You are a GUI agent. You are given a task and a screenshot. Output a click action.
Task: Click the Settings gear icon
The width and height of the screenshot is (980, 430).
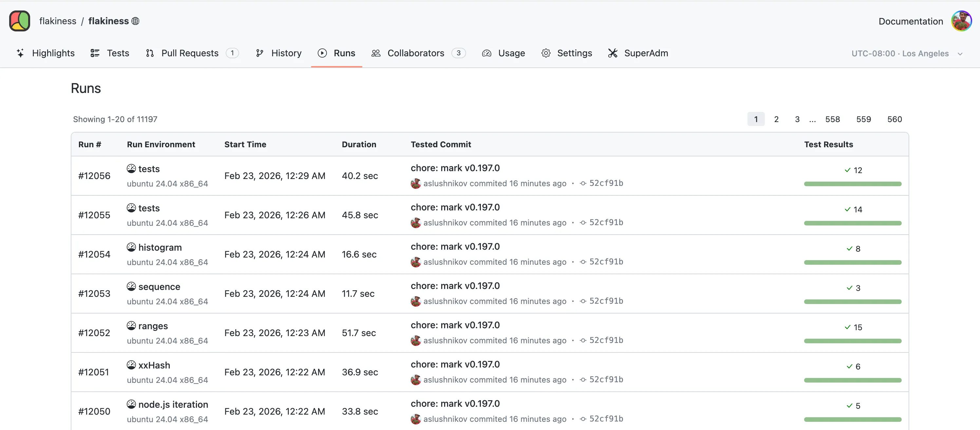pos(546,53)
